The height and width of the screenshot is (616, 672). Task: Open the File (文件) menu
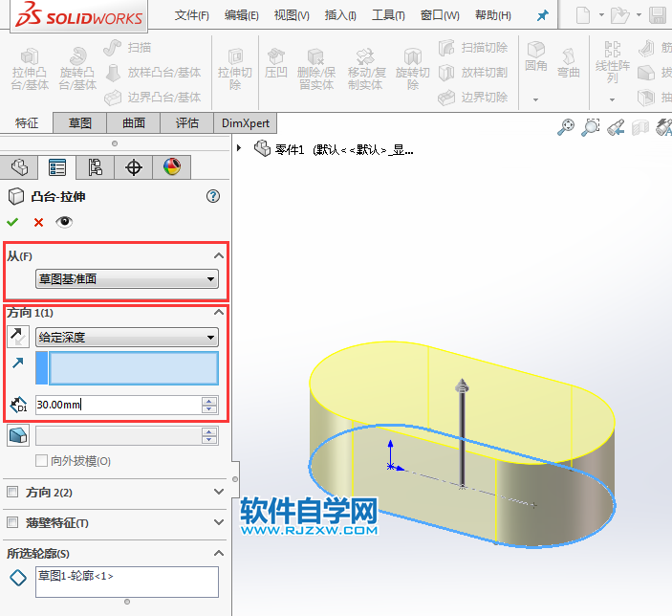pos(191,15)
